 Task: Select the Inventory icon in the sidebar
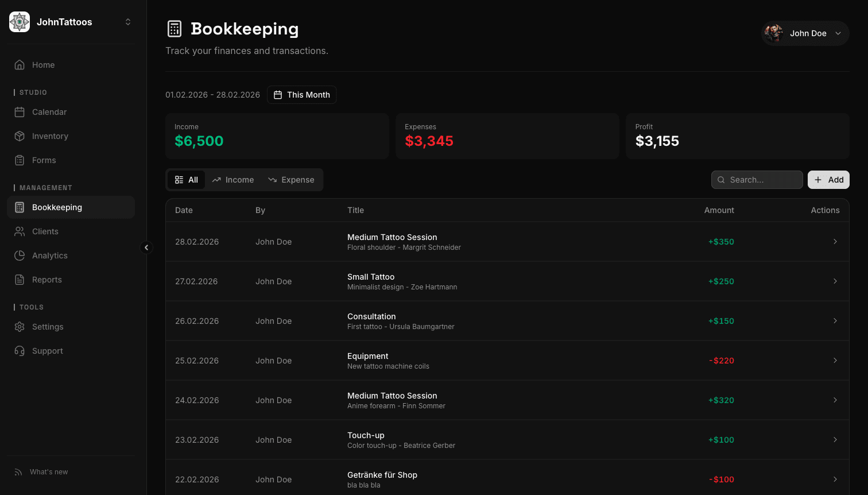tap(20, 136)
